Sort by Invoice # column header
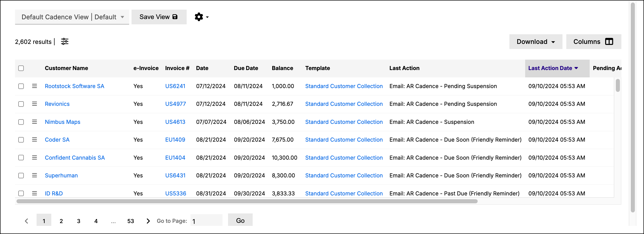The height and width of the screenshot is (234, 644). click(177, 68)
